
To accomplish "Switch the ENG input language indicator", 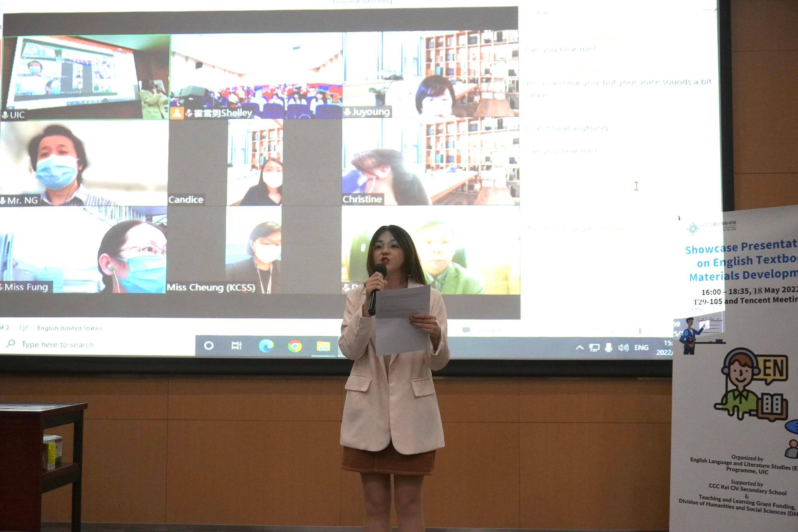I will point(641,347).
